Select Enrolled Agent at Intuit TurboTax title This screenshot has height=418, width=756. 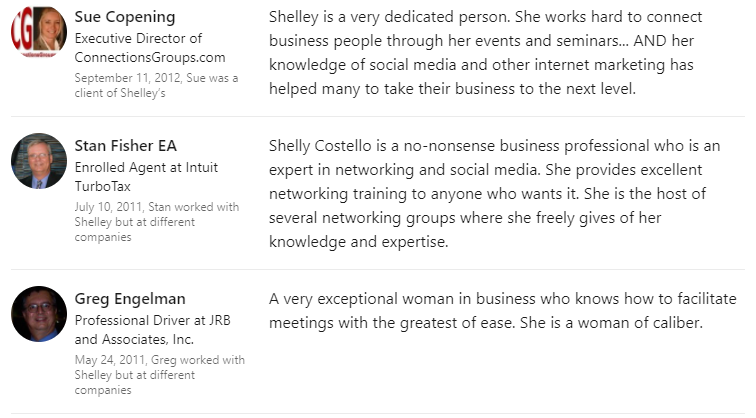point(147,176)
